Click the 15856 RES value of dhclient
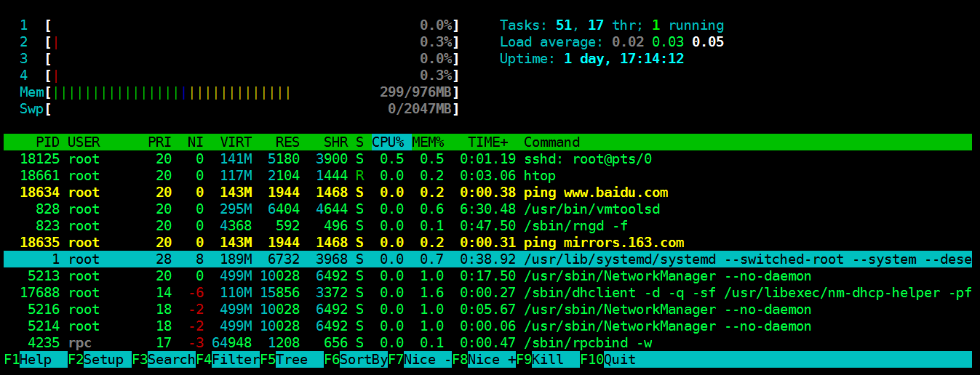The image size is (980, 375). tap(280, 293)
